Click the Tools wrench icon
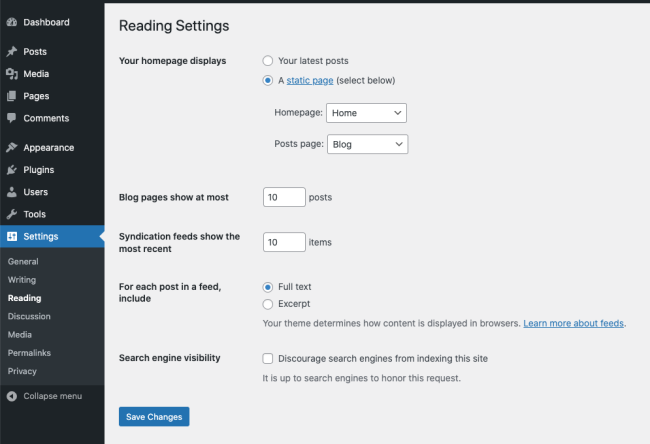650x444 pixels. click(12, 214)
